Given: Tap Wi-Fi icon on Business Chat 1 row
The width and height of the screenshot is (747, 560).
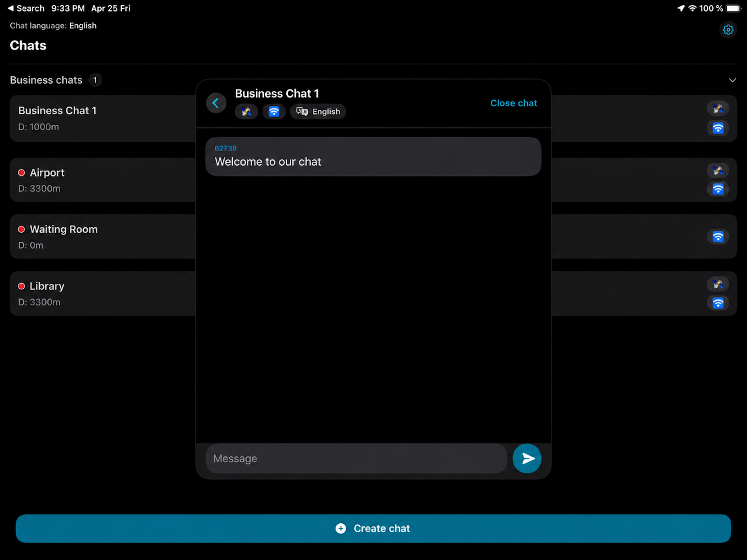Looking at the screenshot, I should [718, 128].
